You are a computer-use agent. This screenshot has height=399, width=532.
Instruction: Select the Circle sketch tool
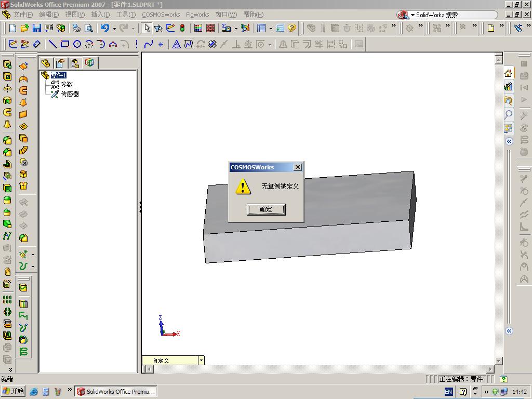click(x=77, y=44)
